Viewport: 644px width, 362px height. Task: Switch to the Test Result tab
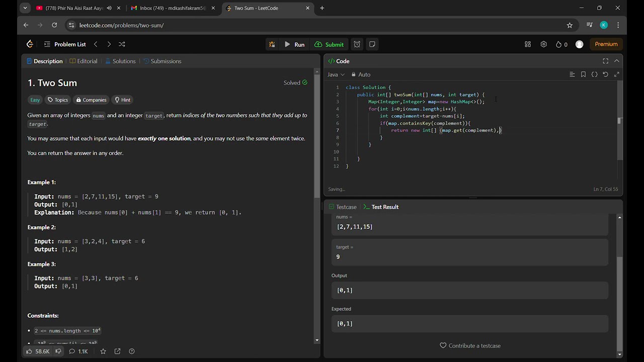(x=381, y=207)
